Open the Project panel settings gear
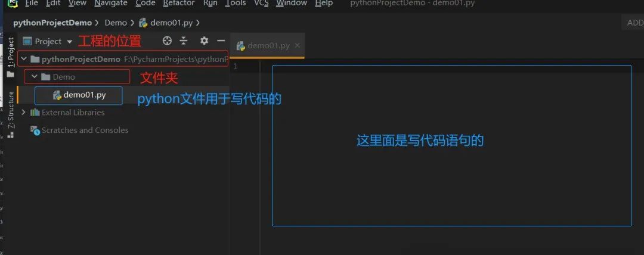Image resolution: width=644 pixels, height=255 pixels. (x=204, y=41)
